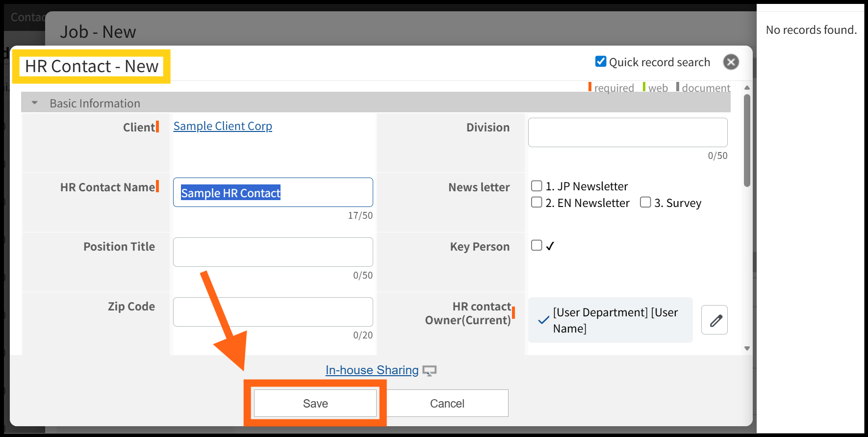Click the checkmark icon next to owner name

[543, 320]
